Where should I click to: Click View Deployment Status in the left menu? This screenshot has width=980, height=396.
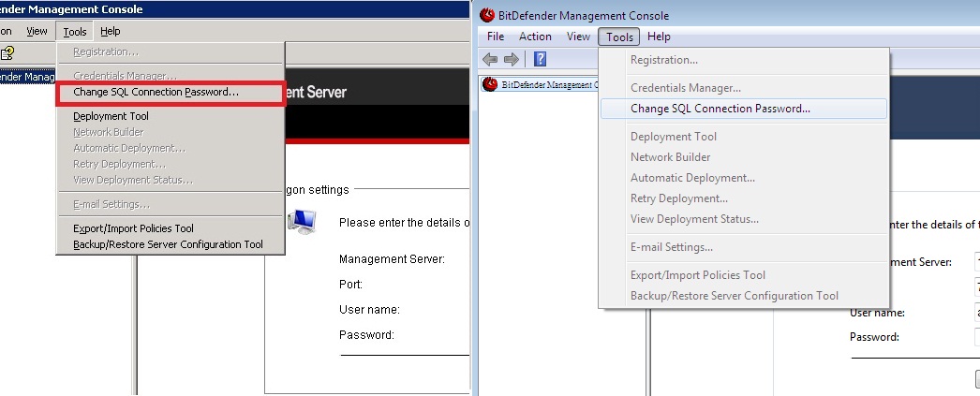pyautogui.click(x=170, y=181)
